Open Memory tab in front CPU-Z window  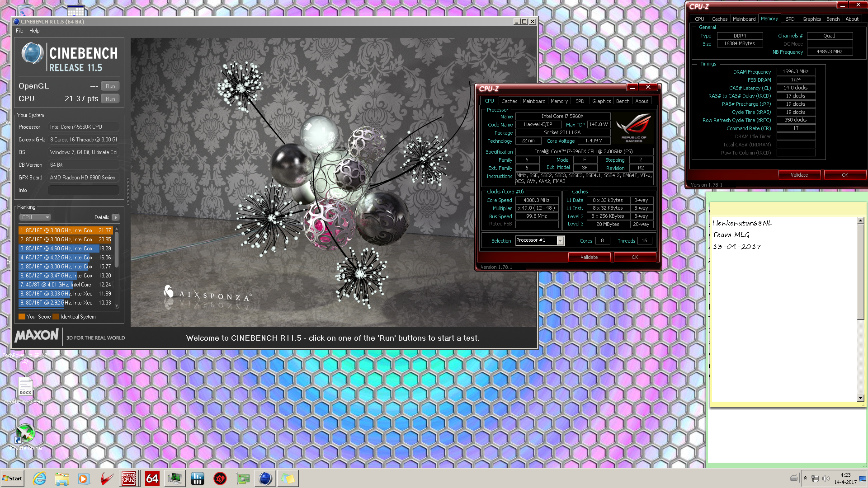559,101
